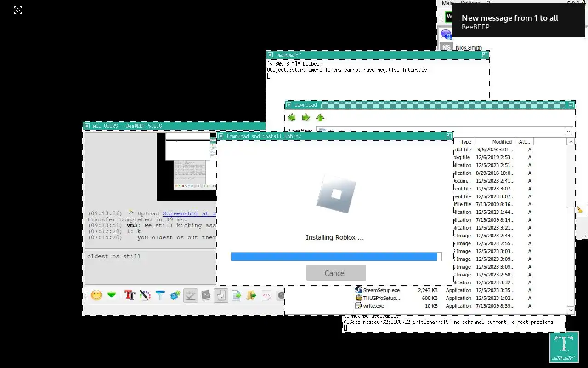Click the send folder icon in chat toolbar
Screen dimensions: 588x368
(251, 295)
